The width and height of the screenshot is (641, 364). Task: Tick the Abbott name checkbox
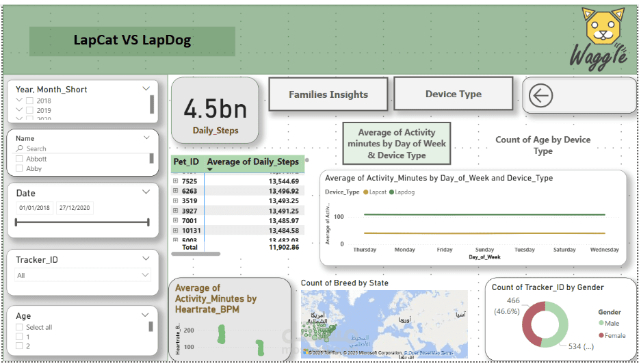pyautogui.click(x=20, y=159)
